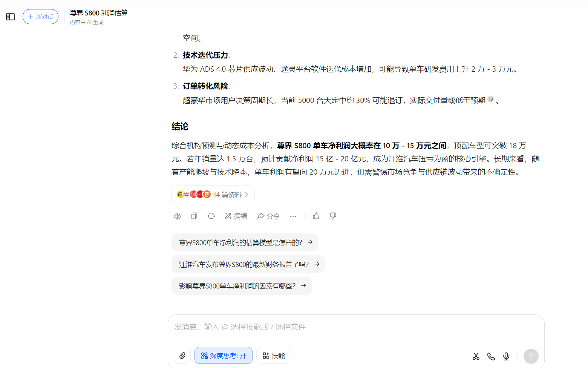Click the 订单转化风险 list item heading
588x368 pixels.
205,86
